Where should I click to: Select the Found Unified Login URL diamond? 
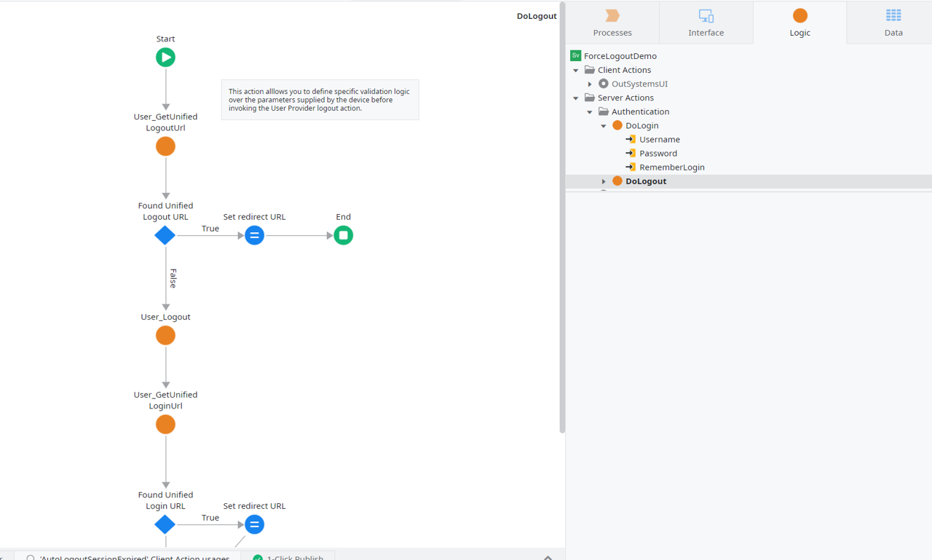[x=165, y=524]
